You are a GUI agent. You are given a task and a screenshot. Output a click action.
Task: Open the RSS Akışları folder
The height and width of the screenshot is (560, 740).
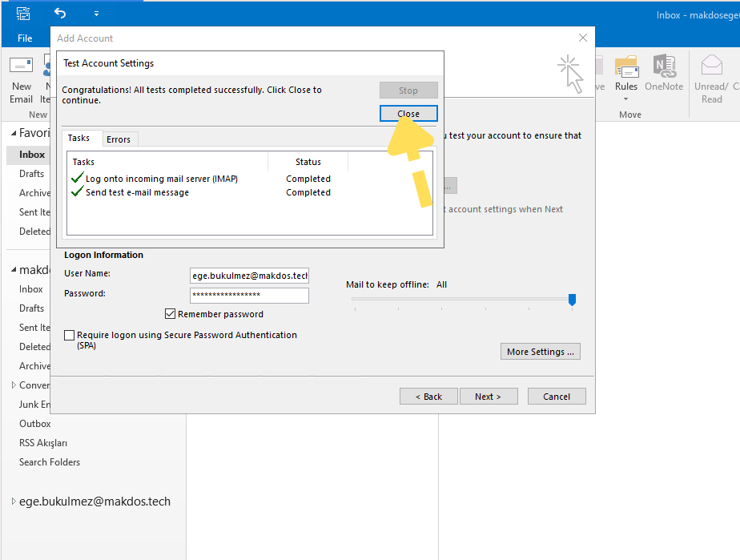click(43, 443)
